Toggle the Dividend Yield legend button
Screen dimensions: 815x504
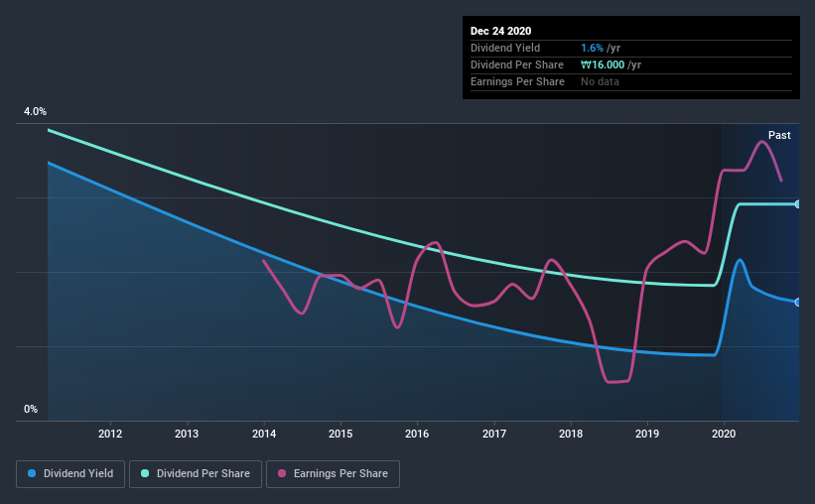click(70, 474)
